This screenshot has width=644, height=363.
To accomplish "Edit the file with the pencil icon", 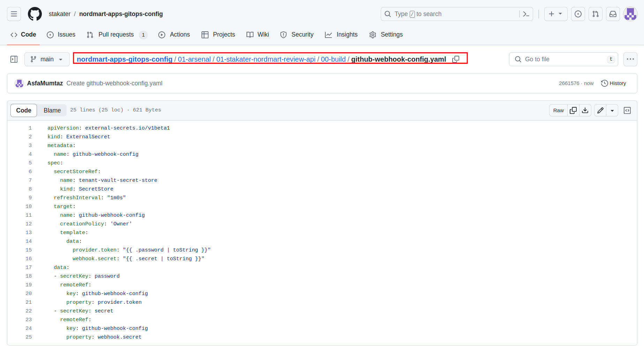I will pyautogui.click(x=600, y=110).
